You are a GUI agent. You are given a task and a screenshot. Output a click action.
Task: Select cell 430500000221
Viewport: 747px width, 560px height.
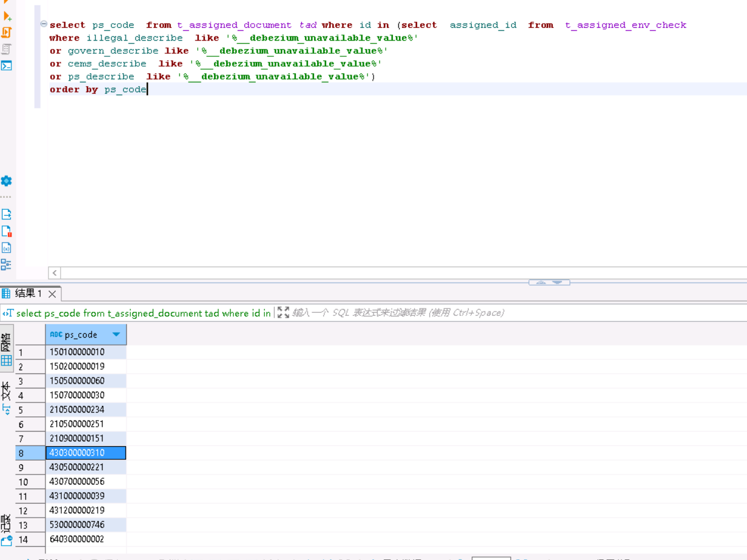[86, 467]
